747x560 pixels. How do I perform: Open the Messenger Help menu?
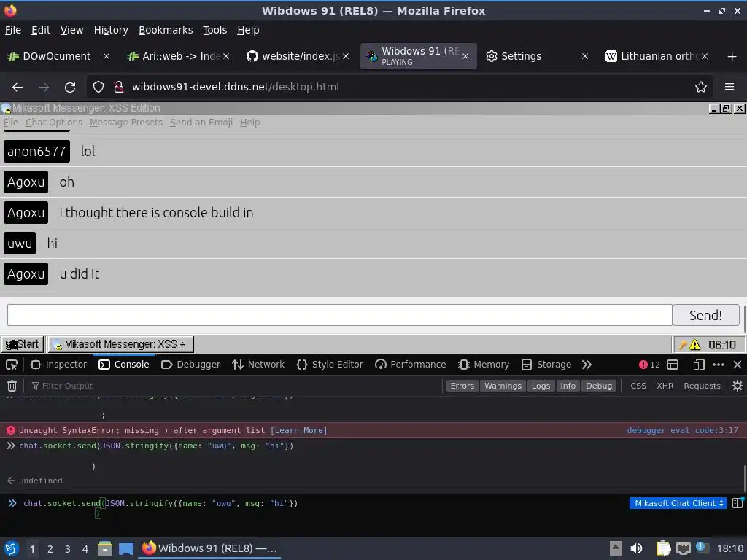tap(250, 122)
